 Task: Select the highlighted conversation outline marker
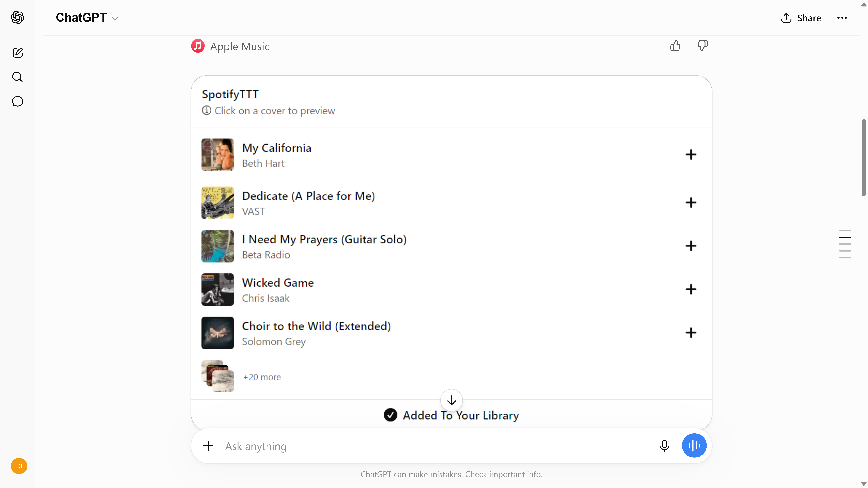pos(845,237)
